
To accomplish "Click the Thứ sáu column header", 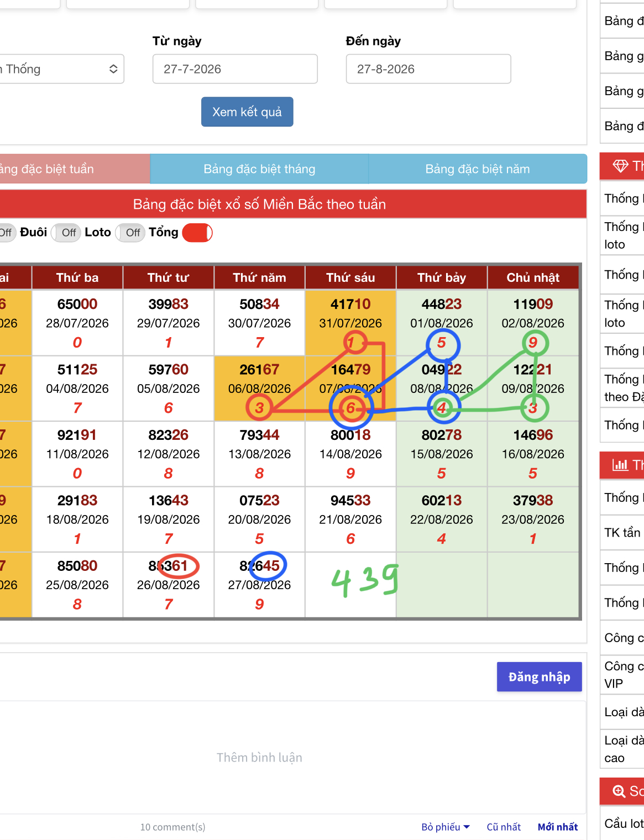I will [x=350, y=277].
